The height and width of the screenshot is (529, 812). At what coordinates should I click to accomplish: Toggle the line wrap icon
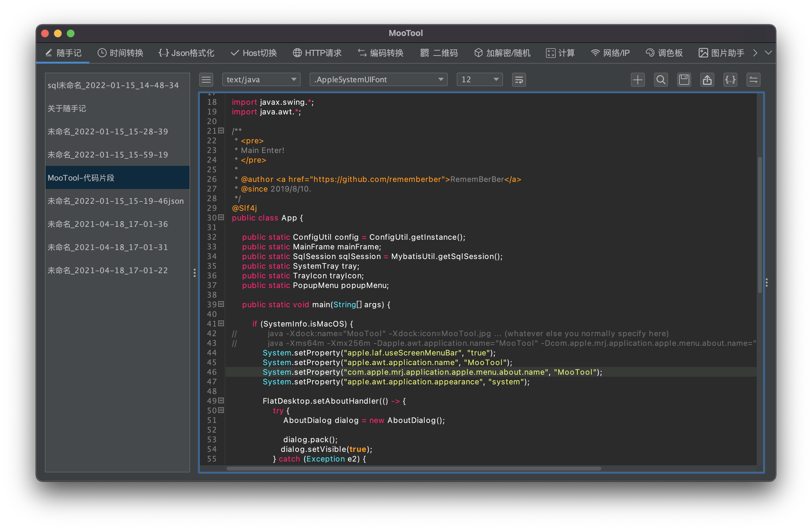coord(519,80)
